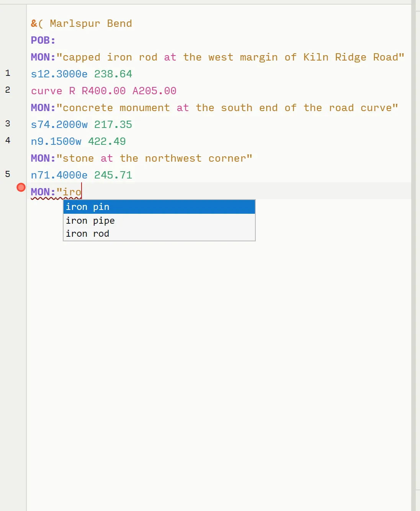Viewport: 420px width, 511px height.
Task: Select "iron pin" autocomplete suggestion
Action: click(x=159, y=207)
